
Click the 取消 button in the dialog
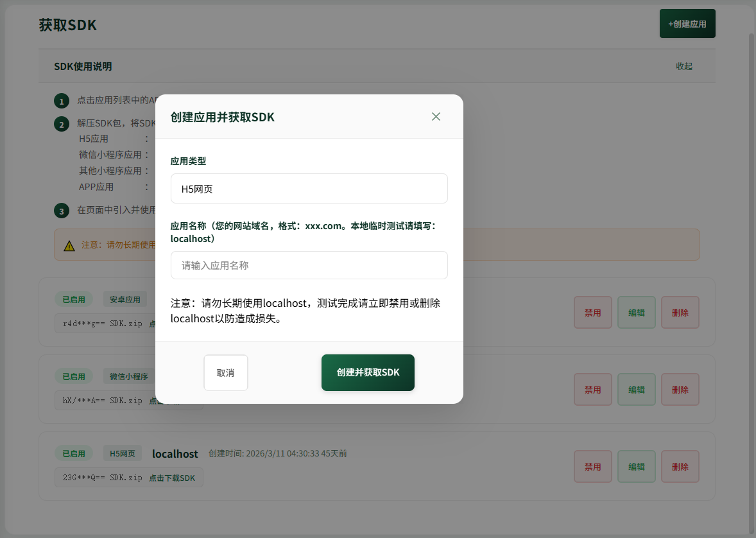click(225, 372)
